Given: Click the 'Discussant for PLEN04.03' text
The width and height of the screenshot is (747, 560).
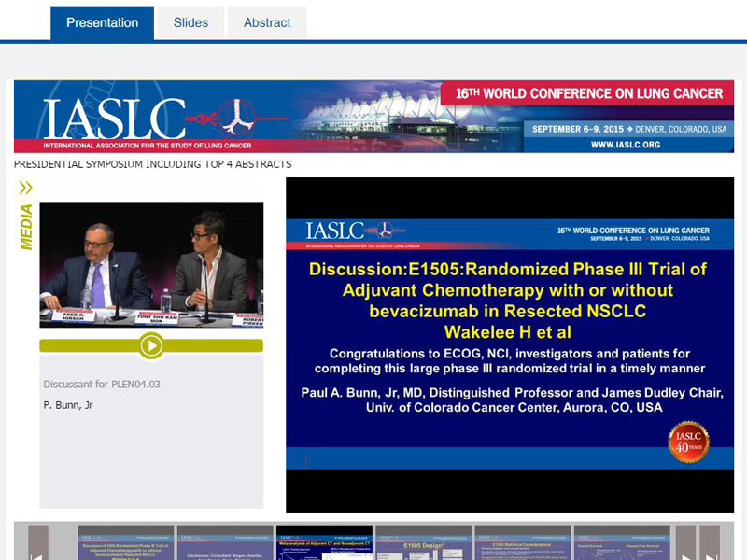Looking at the screenshot, I should tap(102, 385).
